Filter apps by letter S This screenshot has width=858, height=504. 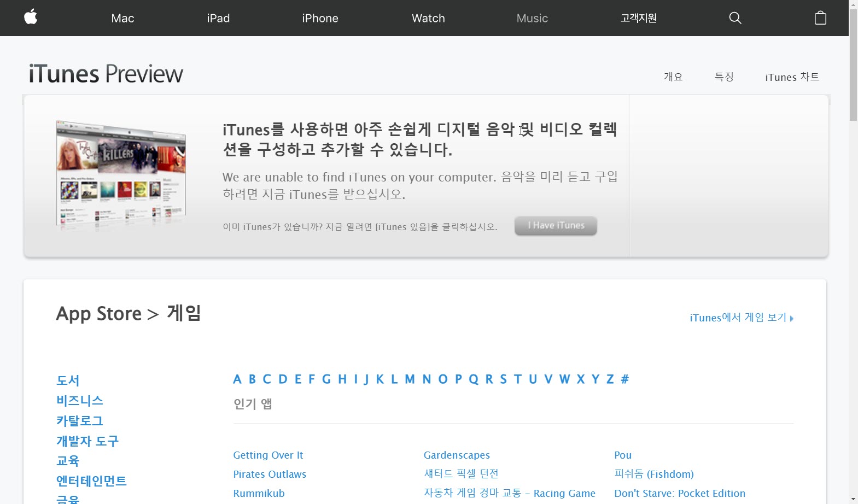(x=503, y=379)
